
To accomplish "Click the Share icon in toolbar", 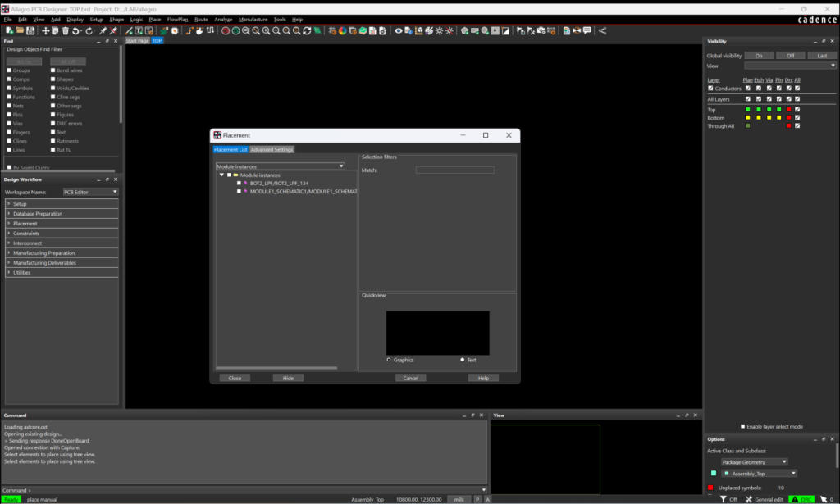I will (602, 30).
